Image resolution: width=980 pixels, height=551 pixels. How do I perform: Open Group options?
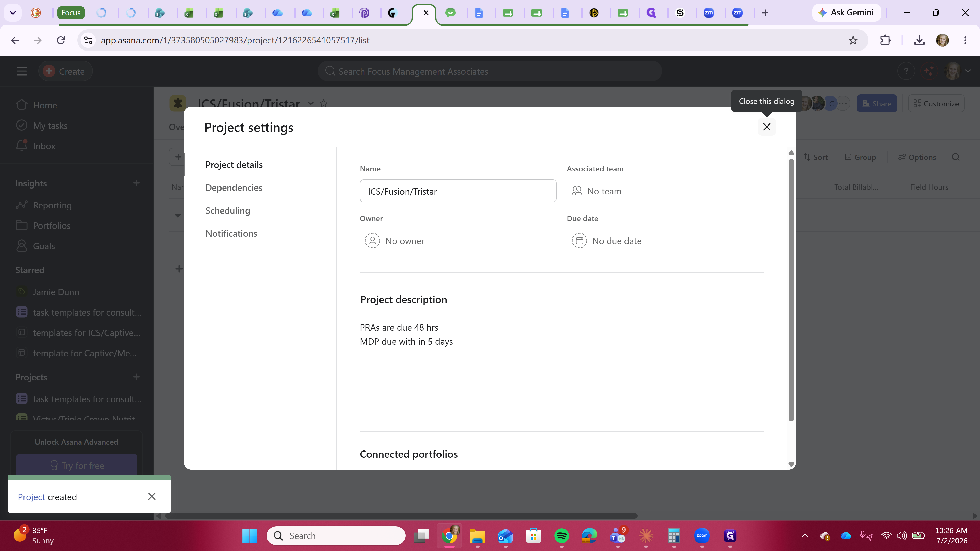(860, 157)
